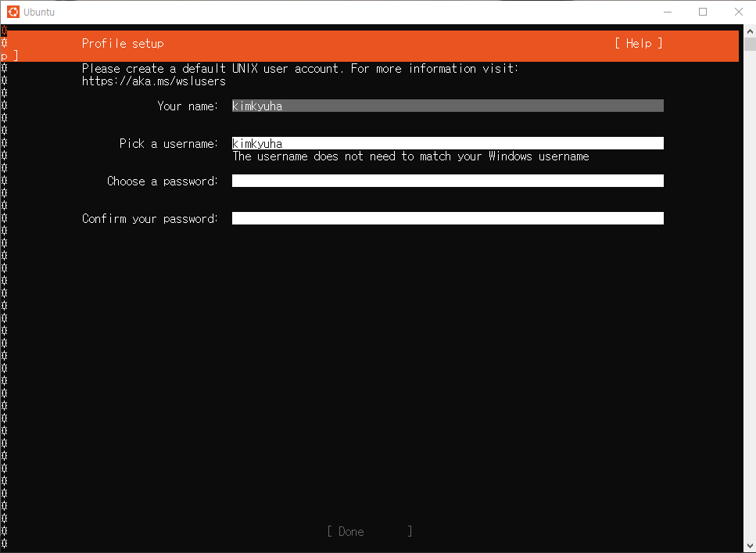Click the 'Confirm your password:' label

click(x=150, y=219)
